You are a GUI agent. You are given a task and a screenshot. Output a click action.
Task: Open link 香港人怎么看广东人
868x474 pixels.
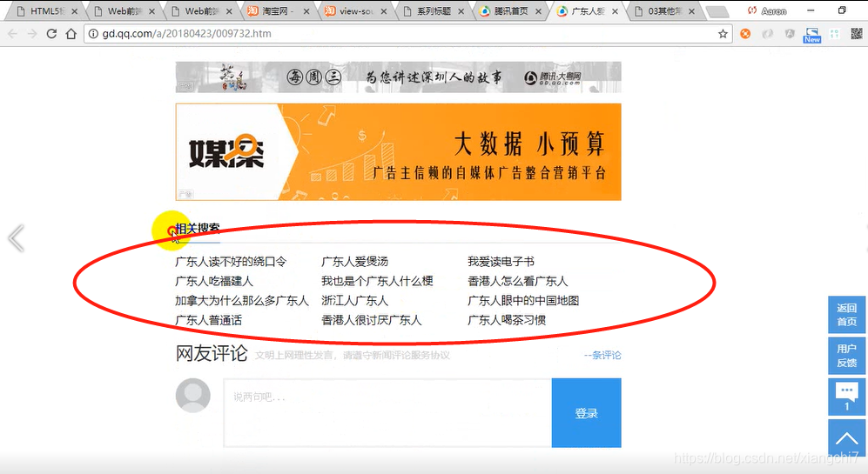pyautogui.click(x=517, y=281)
